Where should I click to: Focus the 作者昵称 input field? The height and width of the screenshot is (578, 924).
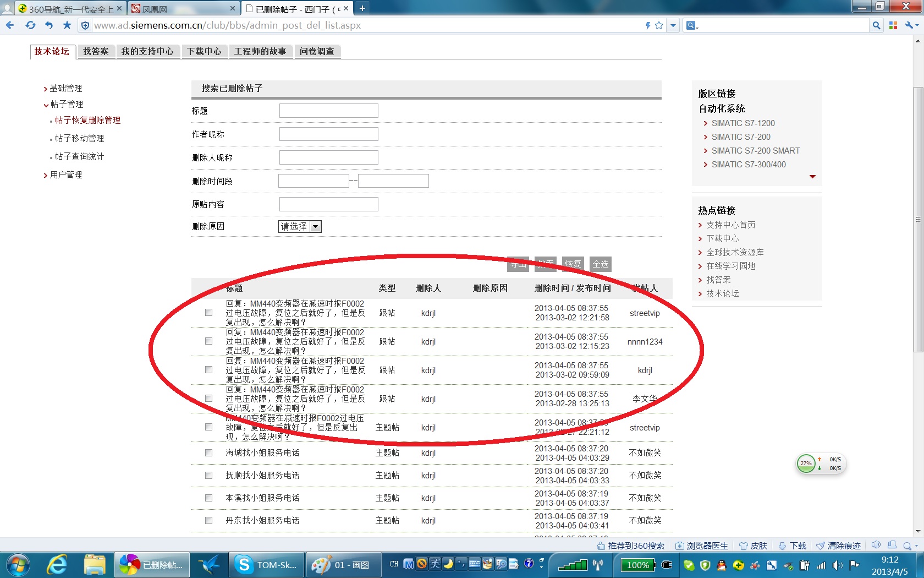click(x=328, y=134)
